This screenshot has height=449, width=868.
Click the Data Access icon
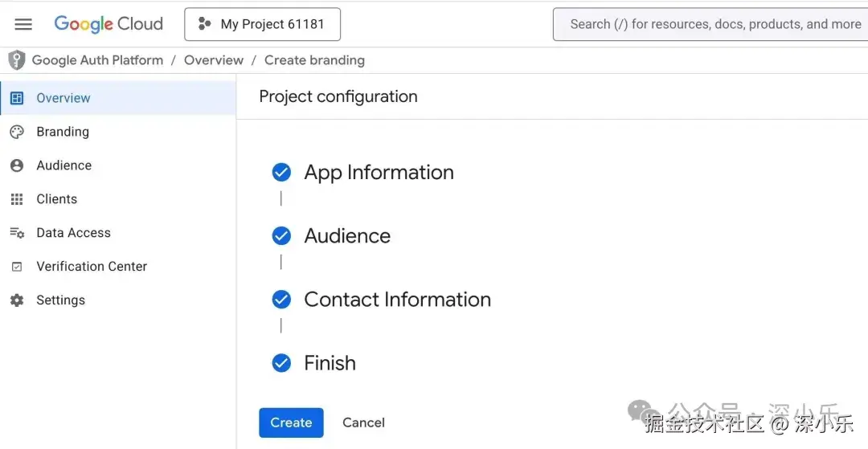[17, 233]
